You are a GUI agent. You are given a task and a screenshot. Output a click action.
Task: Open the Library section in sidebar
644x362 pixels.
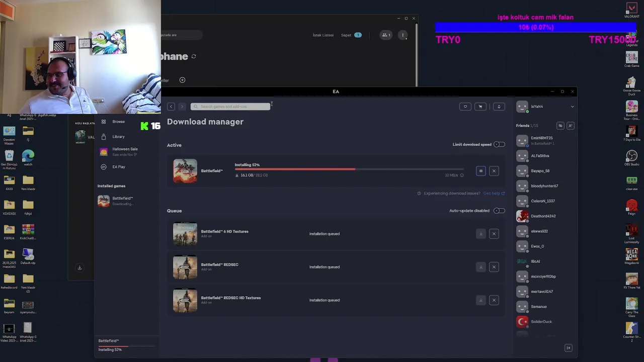119,137
